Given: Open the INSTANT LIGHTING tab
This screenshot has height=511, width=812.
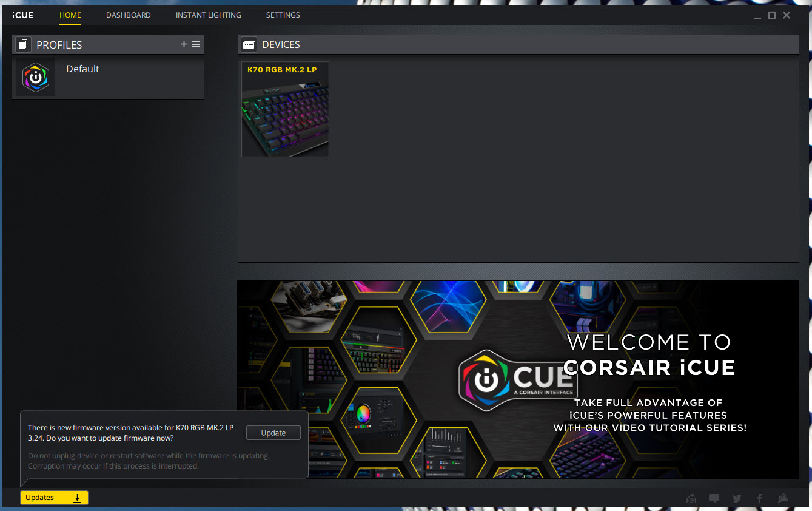Looking at the screenshot, I should point(209,15).
